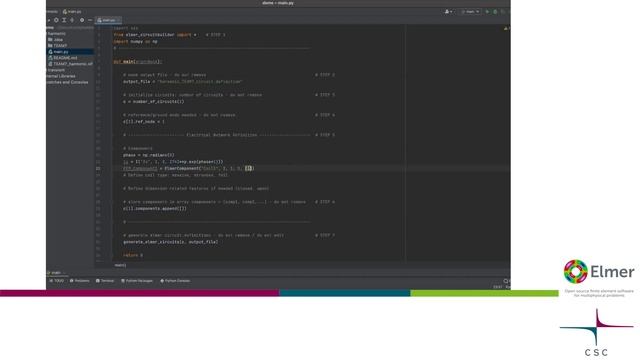Click main() breadcrumb below the editor
This screenshot has height=360, width=640.
click(120, 265)
